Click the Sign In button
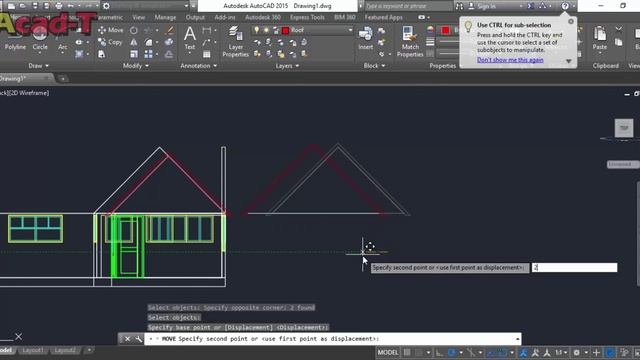 (483, 6)
